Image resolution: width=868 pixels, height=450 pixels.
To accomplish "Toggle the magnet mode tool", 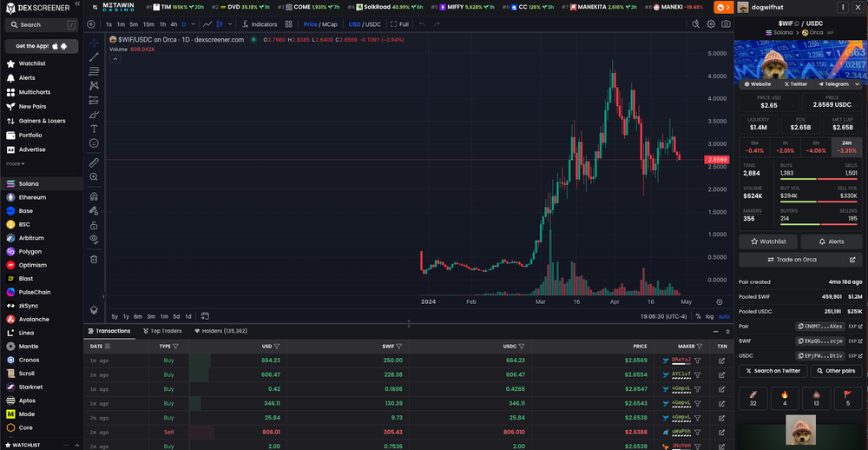I will pos(94,196).
